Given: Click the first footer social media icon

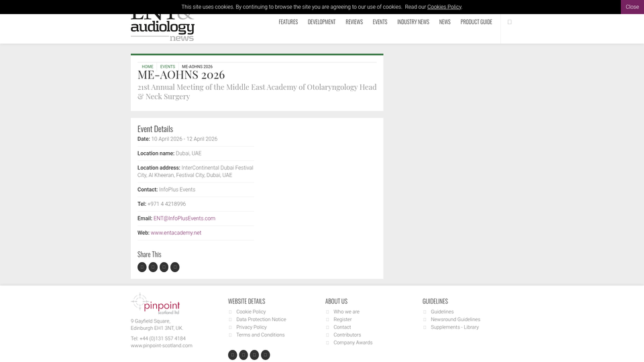Looking at the screenshot, I should 233,355.
